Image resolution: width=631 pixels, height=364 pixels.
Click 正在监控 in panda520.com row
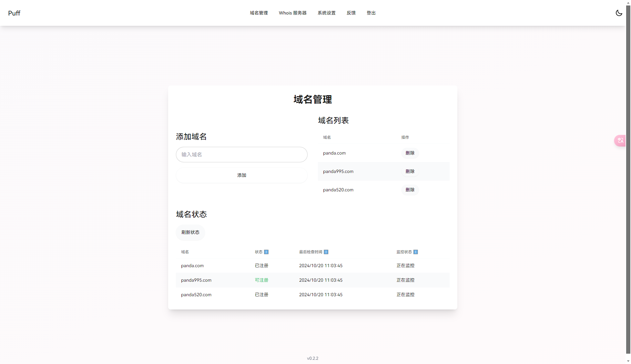click(406, 295)
